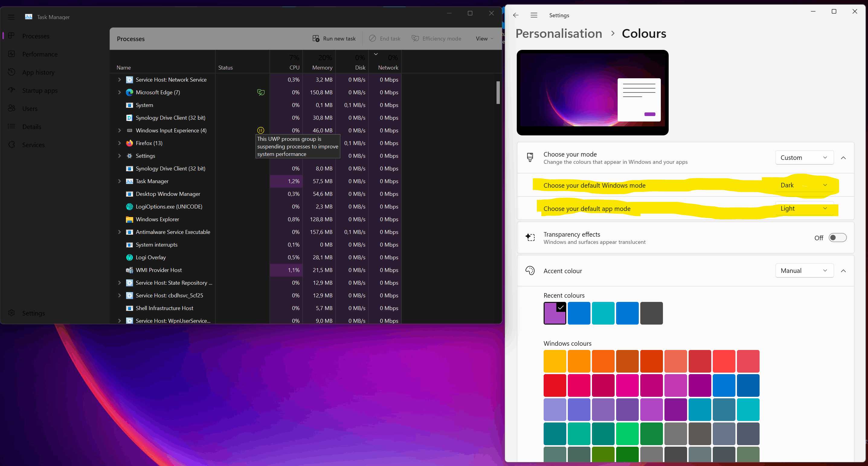
Task: Sort processes by the Memory column header
Action: 319,62
